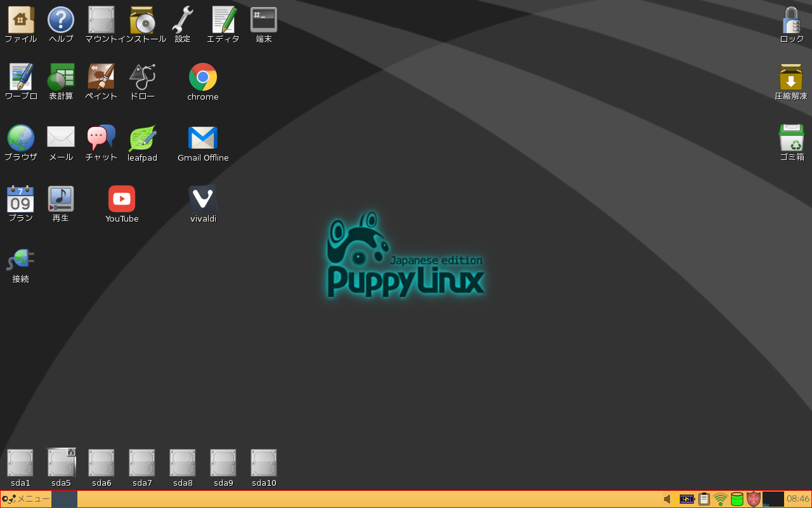Open the 表計算 spreadsheet application

coord(61,76)
